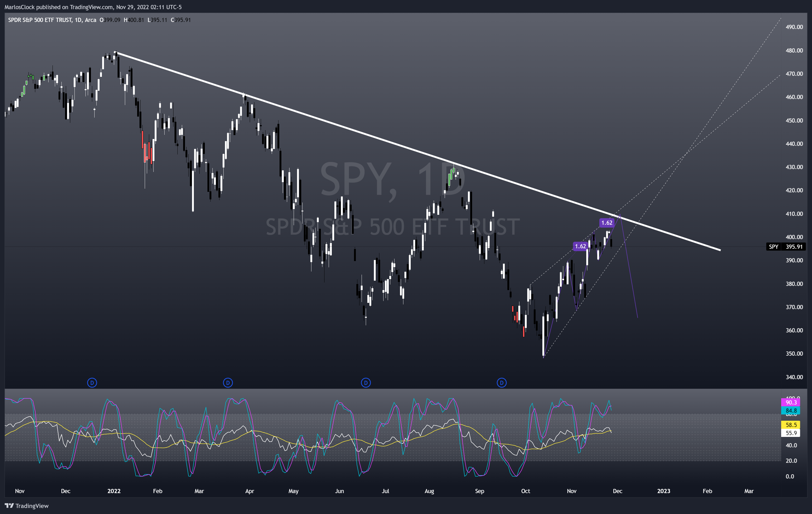Viewport: 812px width, 514px height.
Task: Click the 350.00 price axis label
Action: 794,354
